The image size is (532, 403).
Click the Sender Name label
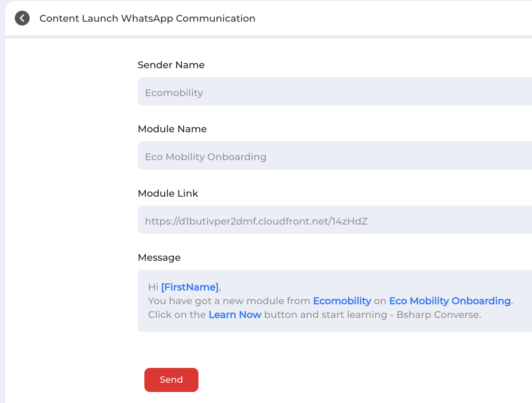tap(171, 65)
